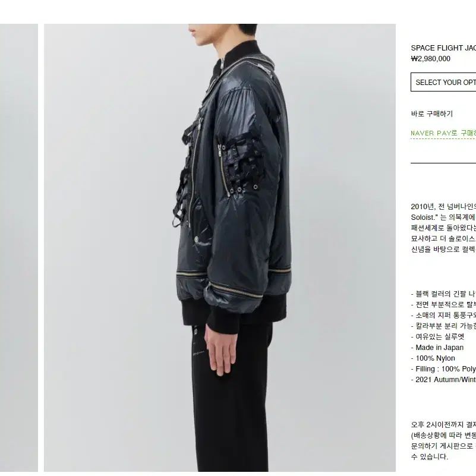Choose NAVER PAY로 구매하기 payment link
Image resolution: width=476 pixels, height=476 pixels.
(x=443, y=133)
